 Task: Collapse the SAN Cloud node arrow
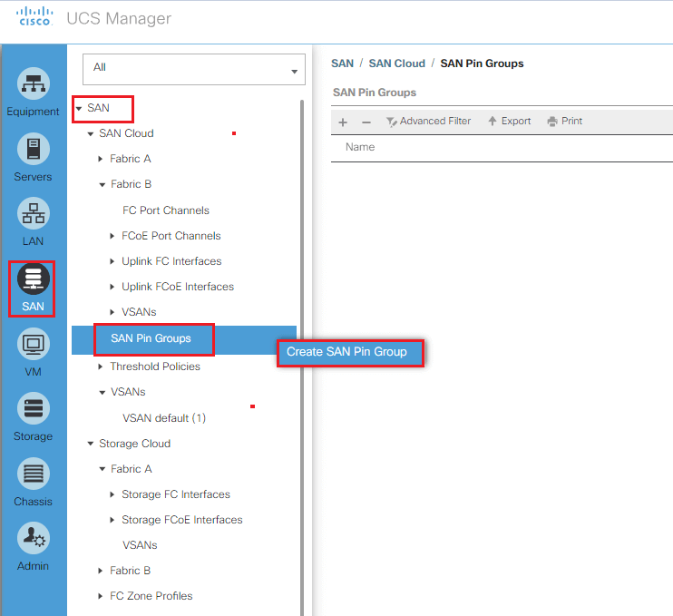click(91, 134)
